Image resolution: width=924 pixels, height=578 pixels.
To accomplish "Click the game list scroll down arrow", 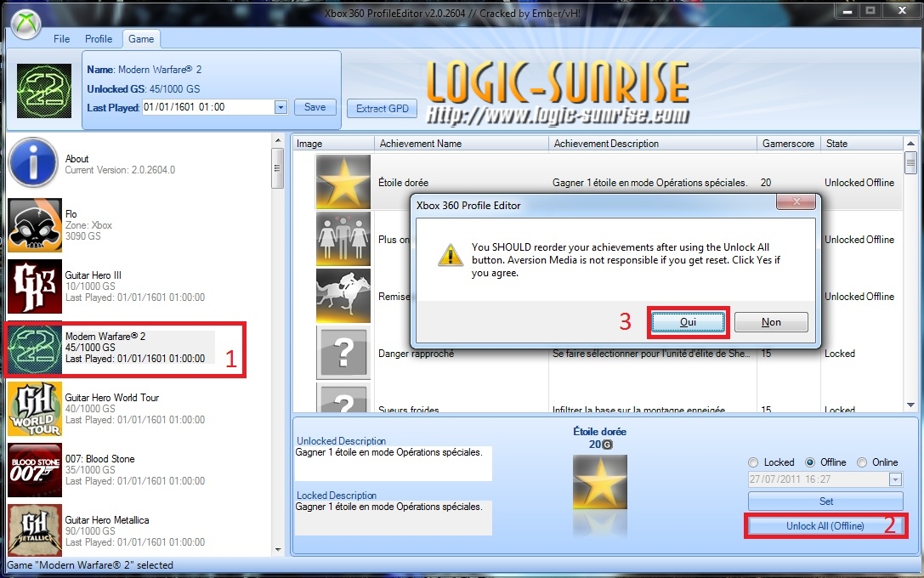I will coord(278,550).
